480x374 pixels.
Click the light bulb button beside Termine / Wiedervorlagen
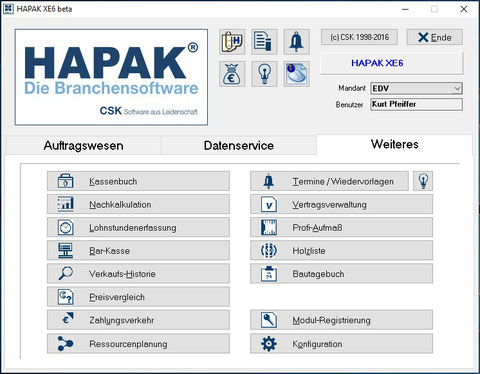pos(423,181)
